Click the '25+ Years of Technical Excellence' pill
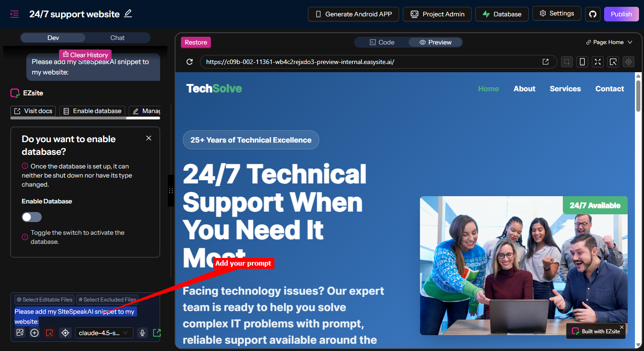Image resolution: width=644 pixels, height=351 pixels. 251,140
